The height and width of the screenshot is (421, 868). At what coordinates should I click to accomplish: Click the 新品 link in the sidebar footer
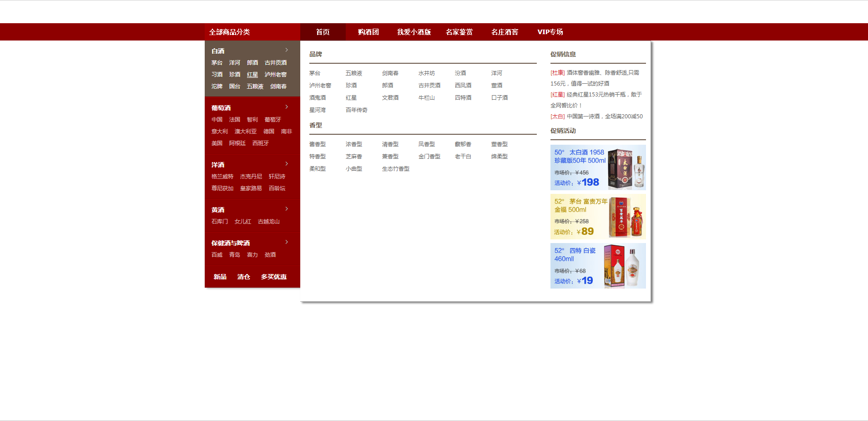(220, 277)
